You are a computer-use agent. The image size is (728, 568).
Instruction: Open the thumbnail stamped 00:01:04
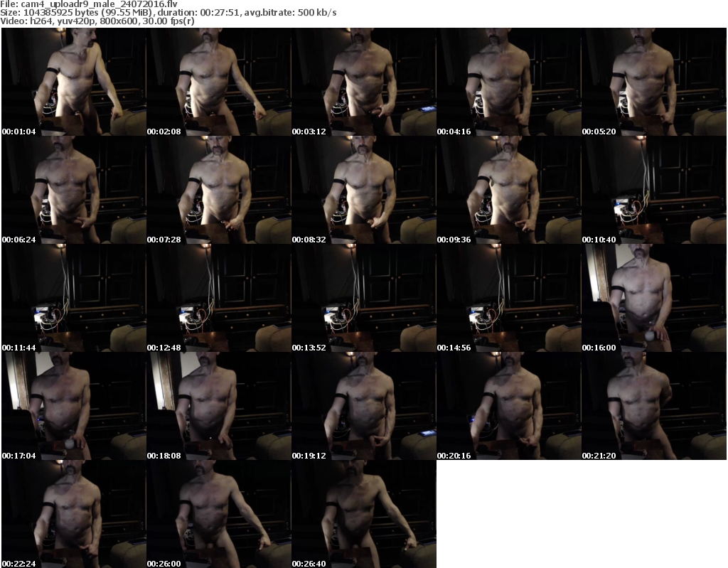pyautogui.click(x=74, y=82)
